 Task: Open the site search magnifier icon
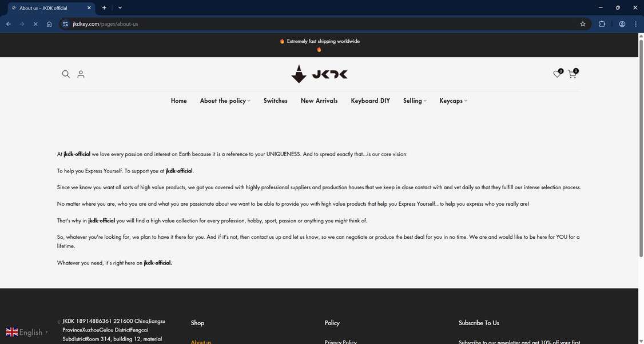(66, 74)
